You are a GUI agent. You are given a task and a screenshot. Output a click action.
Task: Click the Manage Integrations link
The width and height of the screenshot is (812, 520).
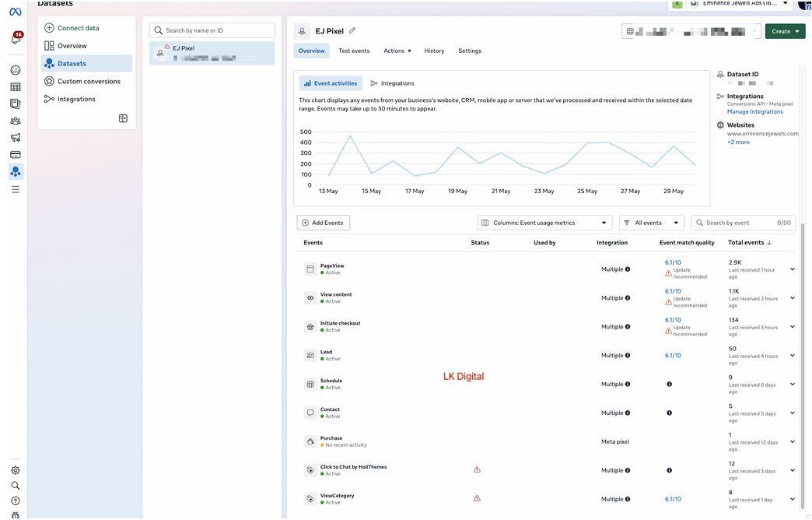754,112
